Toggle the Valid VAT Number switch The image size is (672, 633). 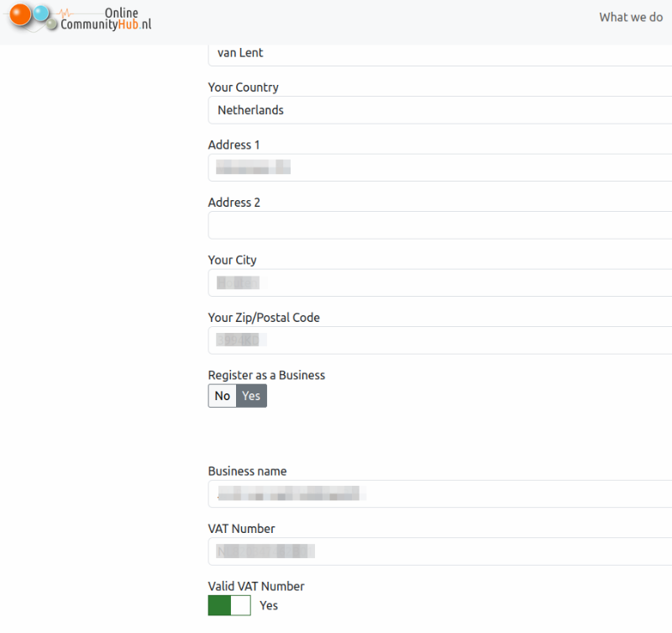point(229,605)
